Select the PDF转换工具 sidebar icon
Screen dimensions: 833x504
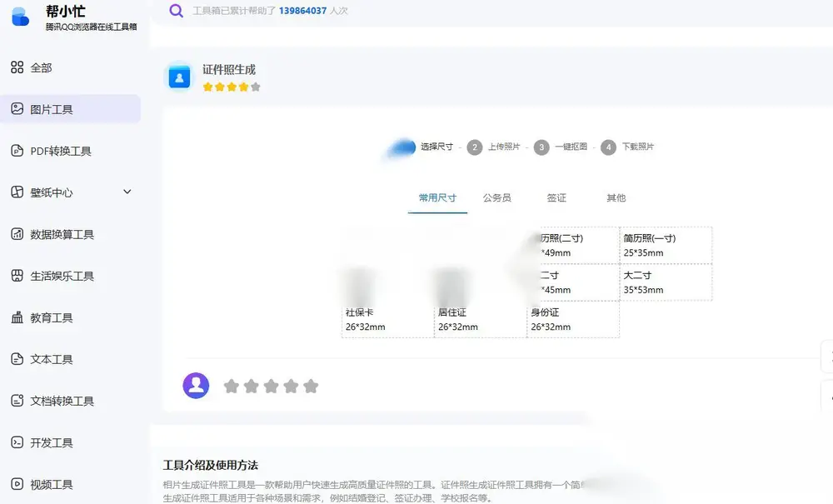click(x=17, y=150)
